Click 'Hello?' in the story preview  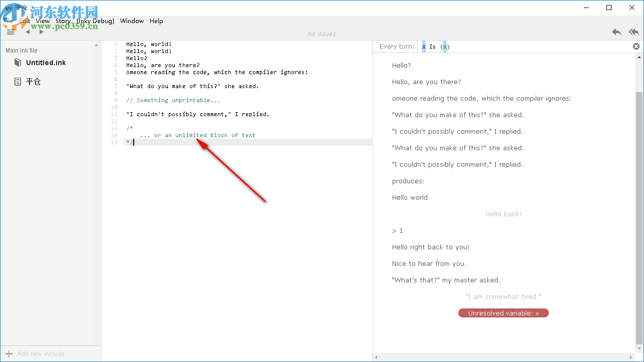[x=402, y=65]
